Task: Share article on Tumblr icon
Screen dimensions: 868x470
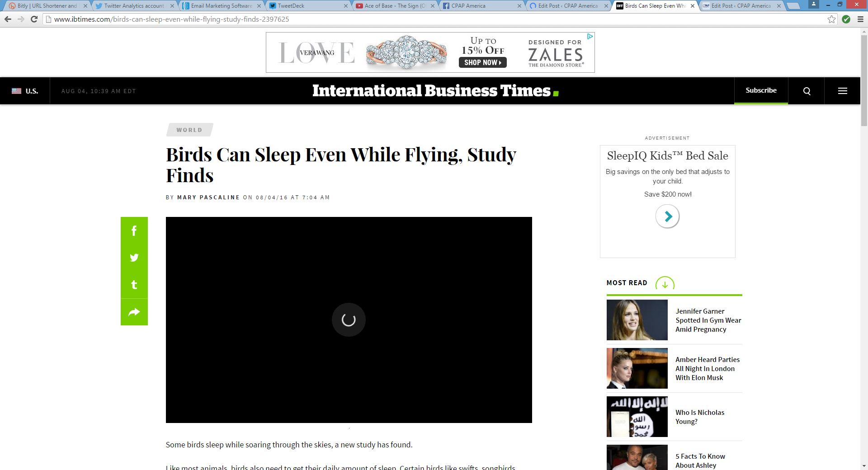Action: click(x=134, y=285)
